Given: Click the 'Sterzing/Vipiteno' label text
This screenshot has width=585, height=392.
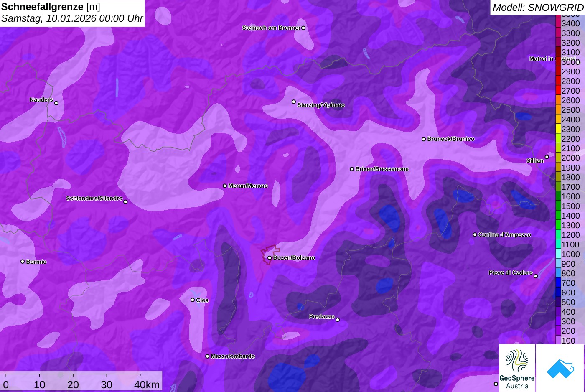Looking at the screenshot, I should 321,105.
